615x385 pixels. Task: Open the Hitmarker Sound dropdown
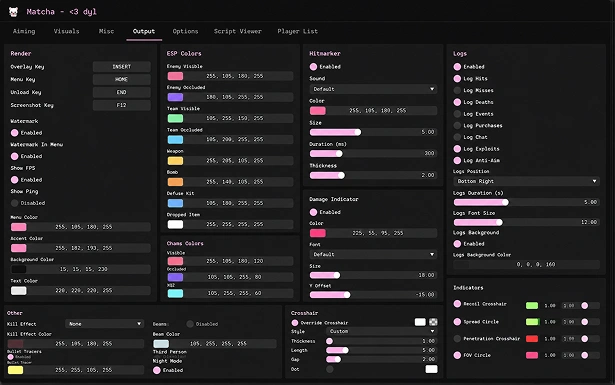pos(373,89)
